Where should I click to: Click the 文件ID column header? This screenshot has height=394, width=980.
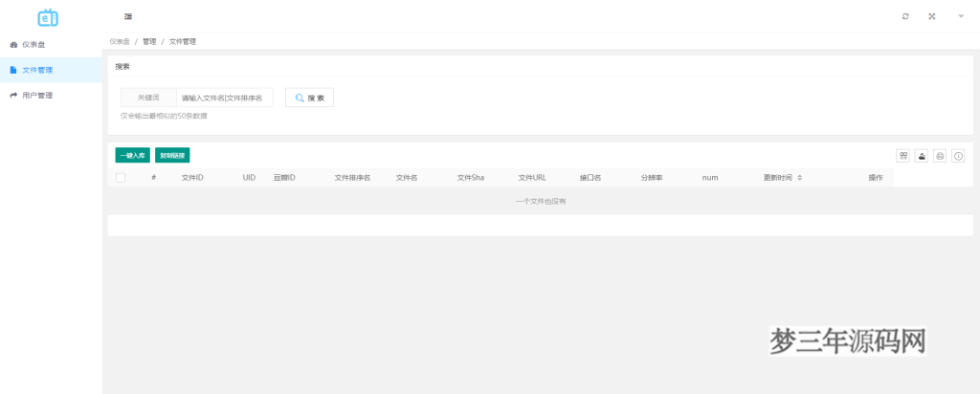(192, 178)
